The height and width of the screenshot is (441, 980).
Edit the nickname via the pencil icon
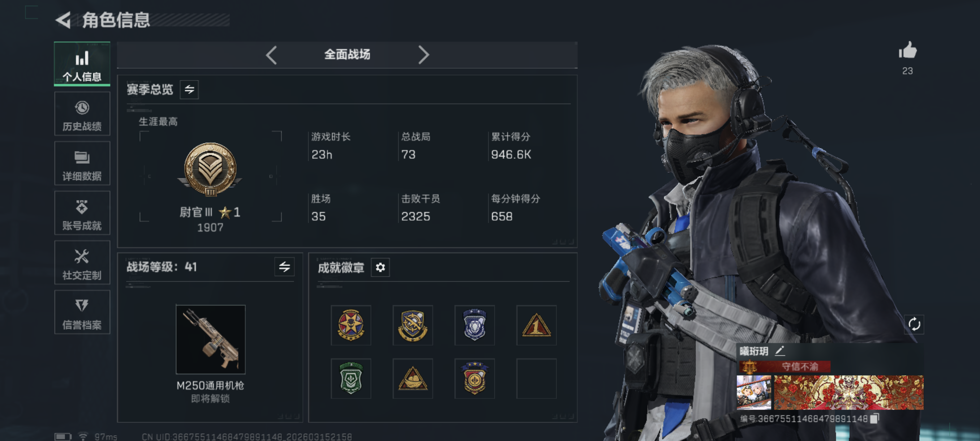click(x=780, y=351)
